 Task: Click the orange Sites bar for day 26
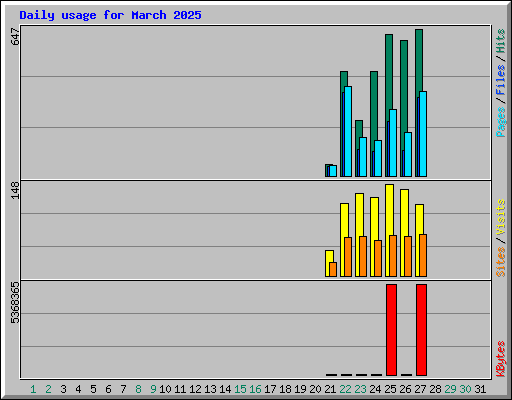(x=408, y=256)
